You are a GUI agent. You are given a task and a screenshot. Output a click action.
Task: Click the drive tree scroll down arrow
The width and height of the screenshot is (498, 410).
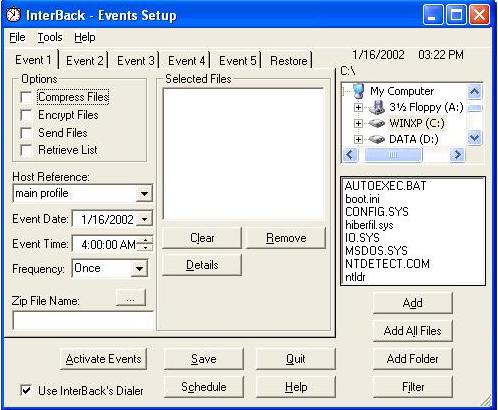click(474, 137)
